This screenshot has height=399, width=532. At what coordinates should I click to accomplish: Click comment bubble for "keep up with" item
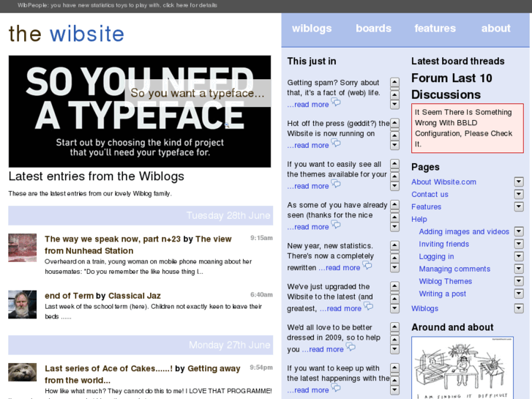coord(336,388)
